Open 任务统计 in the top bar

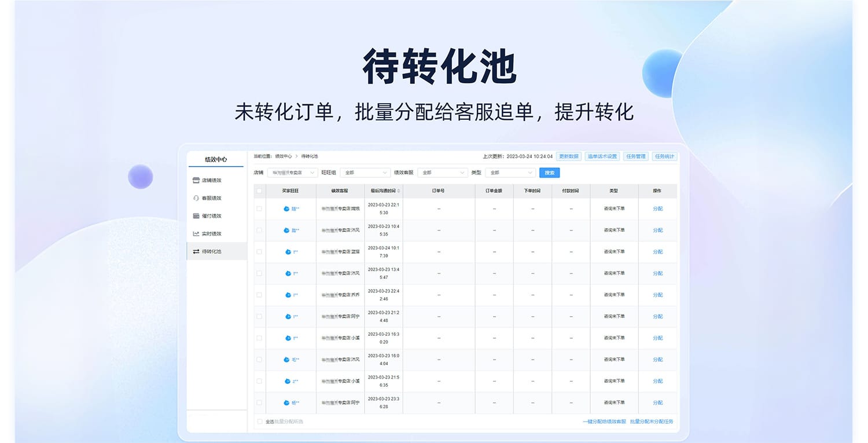[664, 156]
